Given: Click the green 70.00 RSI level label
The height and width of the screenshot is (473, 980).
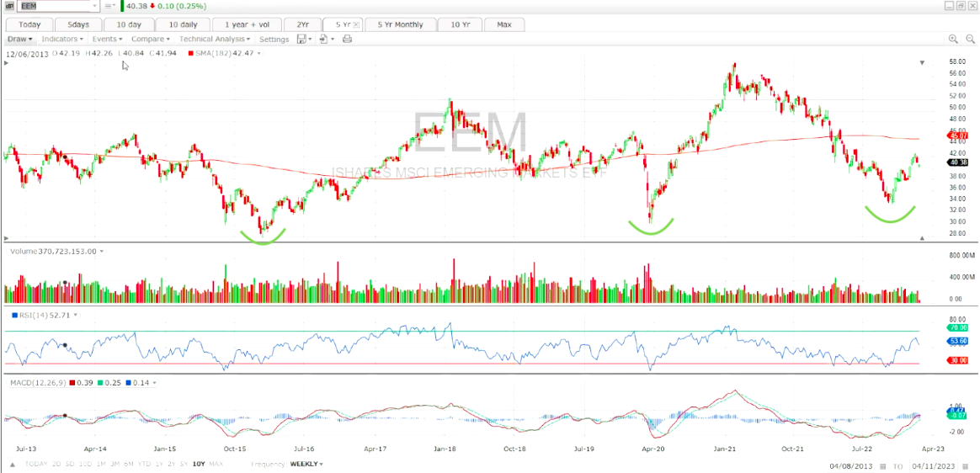Looking at the screenshot, I should pyautogui.click(x=958, y=327).
